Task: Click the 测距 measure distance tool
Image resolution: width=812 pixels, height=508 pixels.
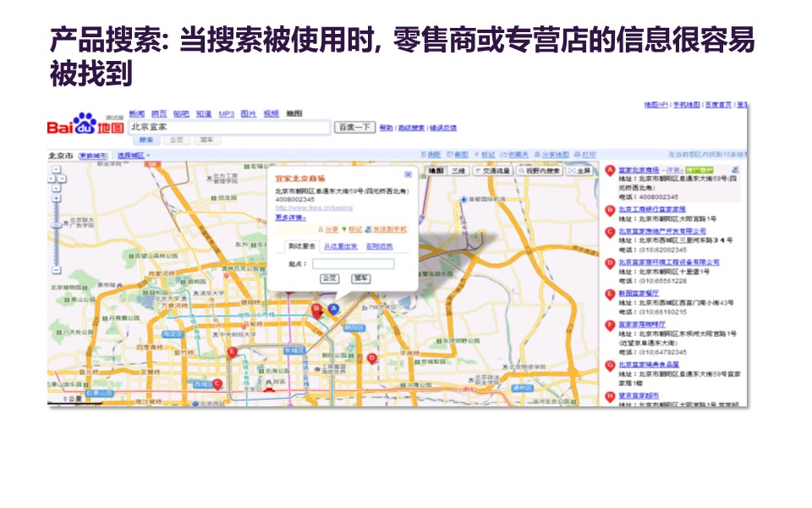Action: 433,155
